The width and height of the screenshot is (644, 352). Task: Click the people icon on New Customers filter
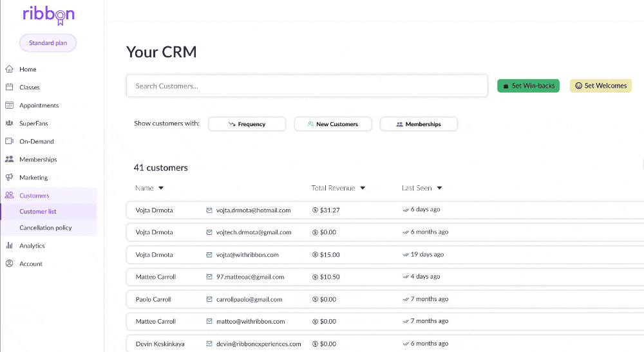coord(310,124)
